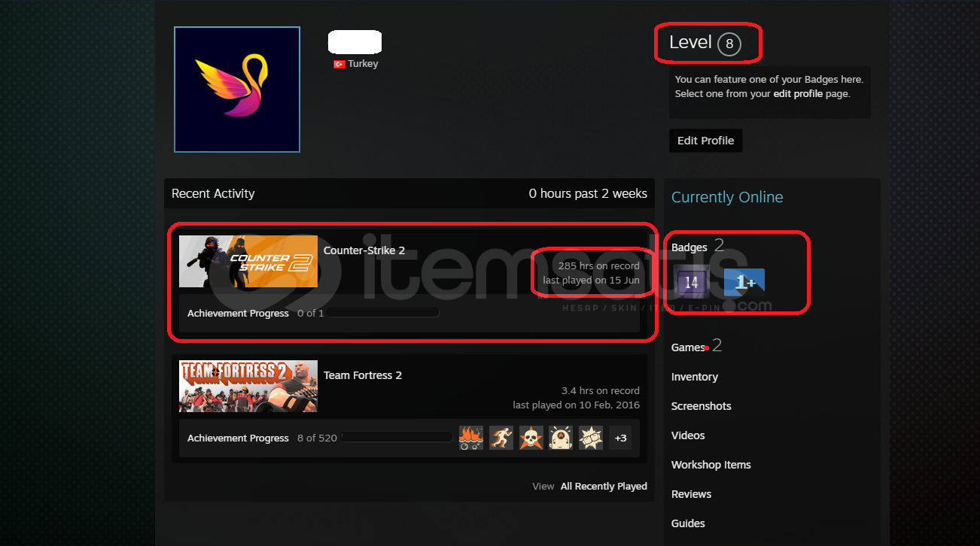
Task: Click '3.4 hrs on record' text
Action: (x=601, y=391)
